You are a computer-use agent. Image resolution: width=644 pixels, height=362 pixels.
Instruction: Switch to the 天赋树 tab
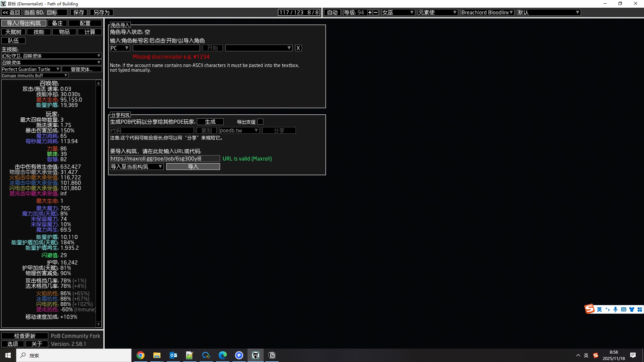(x=13, y=32)
